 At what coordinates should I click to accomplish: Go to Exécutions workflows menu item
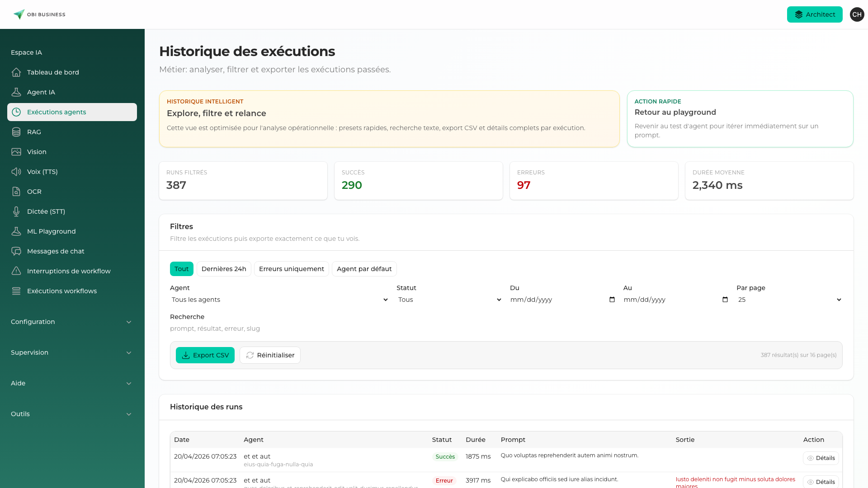[62, 291]
